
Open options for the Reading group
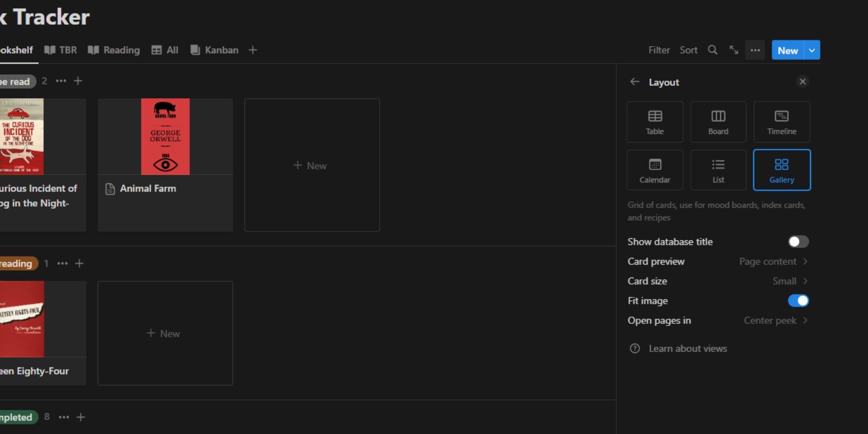[x=63, y=263]
